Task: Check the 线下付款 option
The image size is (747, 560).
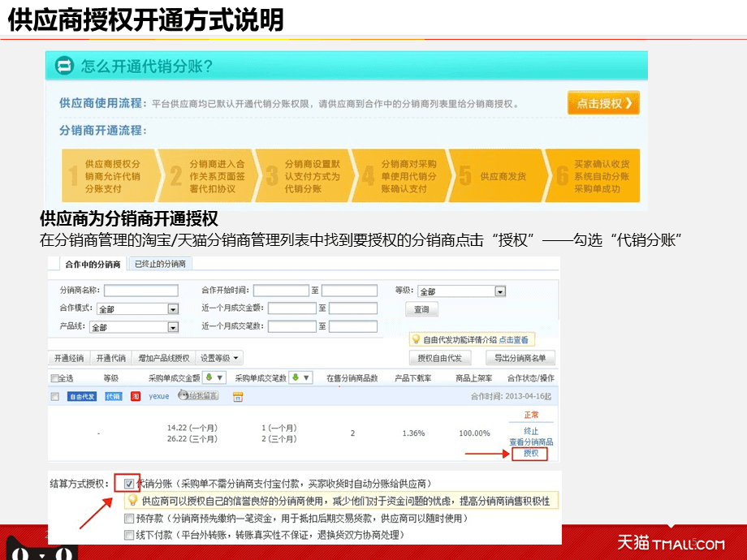Action: [129, 535]
